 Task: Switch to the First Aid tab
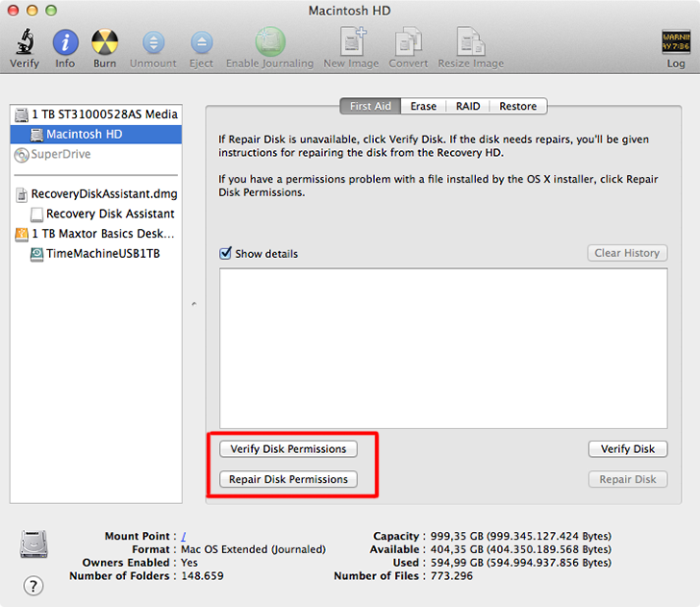(370, 107)
